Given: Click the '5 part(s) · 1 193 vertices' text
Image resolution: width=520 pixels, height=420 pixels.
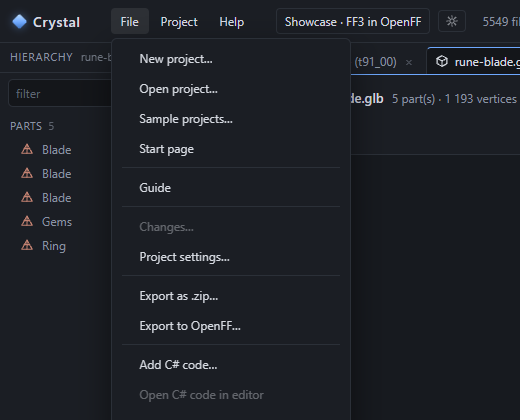Looking at the screenshot, I should 454,99.
